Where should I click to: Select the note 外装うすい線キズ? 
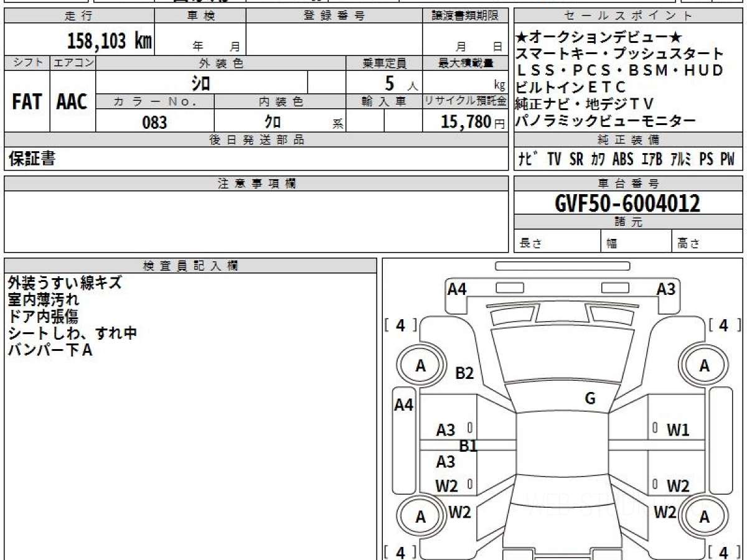tap(65, 282)
